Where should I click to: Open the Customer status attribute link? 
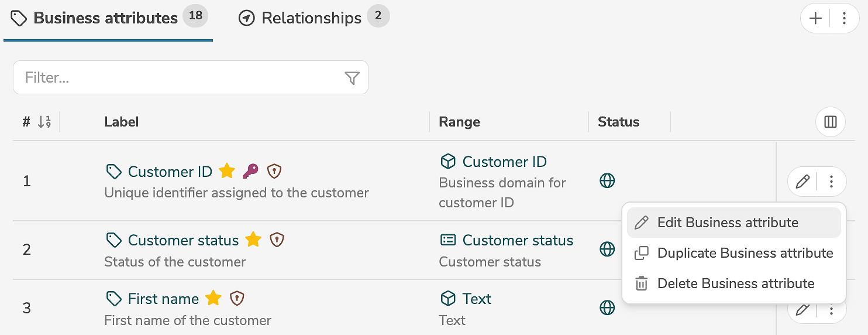click(x=183, y=240)
